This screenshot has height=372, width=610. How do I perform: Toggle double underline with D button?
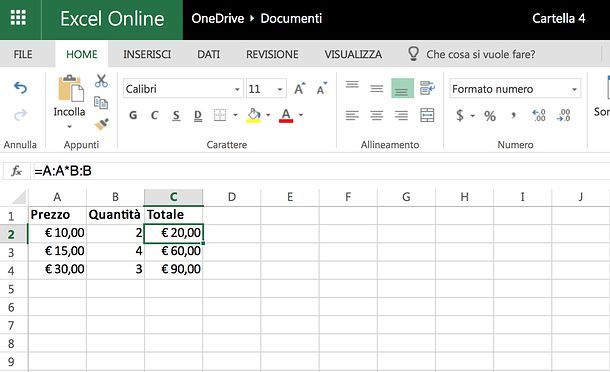coord(198,116)
